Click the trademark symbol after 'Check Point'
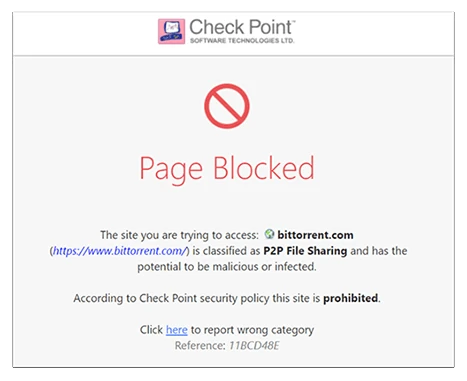Viewport: 467px width, 381px height. 293,22
